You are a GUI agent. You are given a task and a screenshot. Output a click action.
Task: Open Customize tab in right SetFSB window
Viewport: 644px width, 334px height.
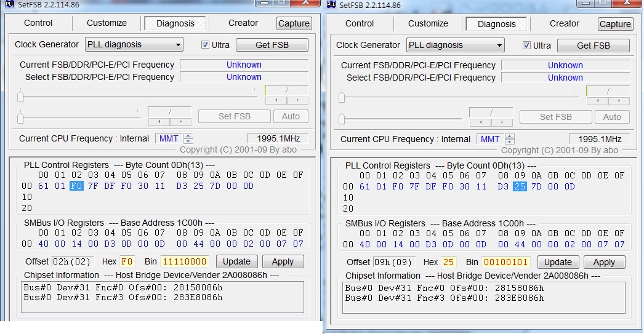pyautogui.click(x=428, y=23)
